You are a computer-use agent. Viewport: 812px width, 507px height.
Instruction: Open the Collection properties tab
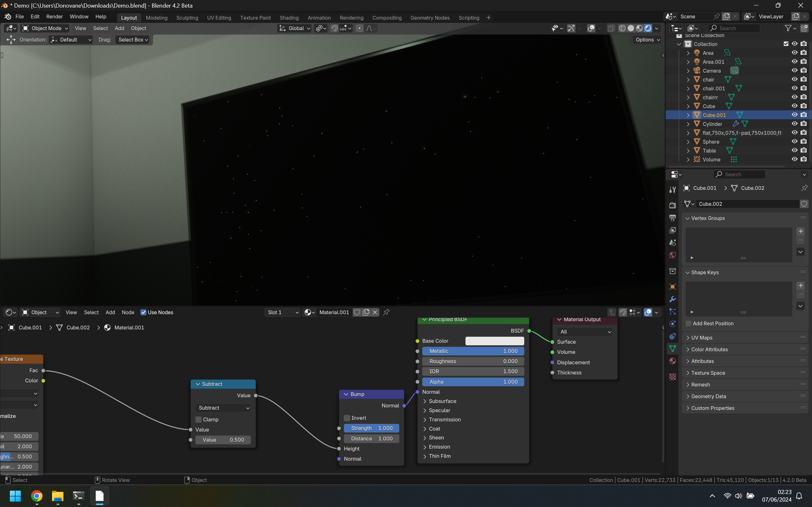click(672, 271)
